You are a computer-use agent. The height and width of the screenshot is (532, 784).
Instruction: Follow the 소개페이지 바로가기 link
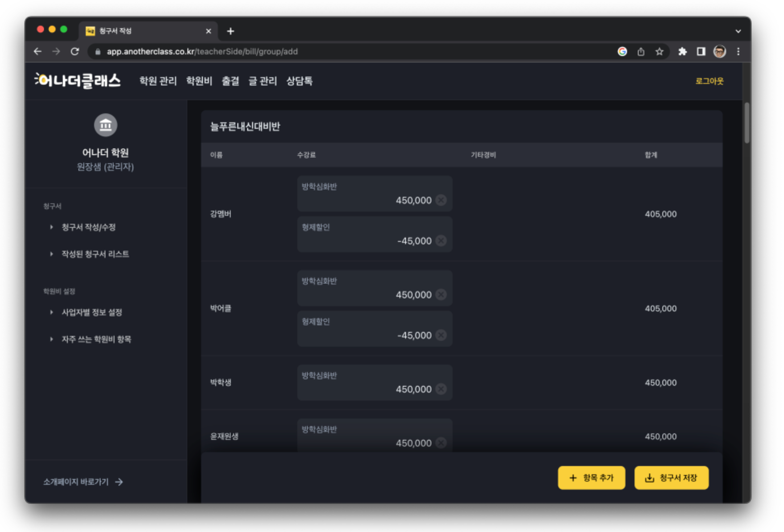coord(83,482)
